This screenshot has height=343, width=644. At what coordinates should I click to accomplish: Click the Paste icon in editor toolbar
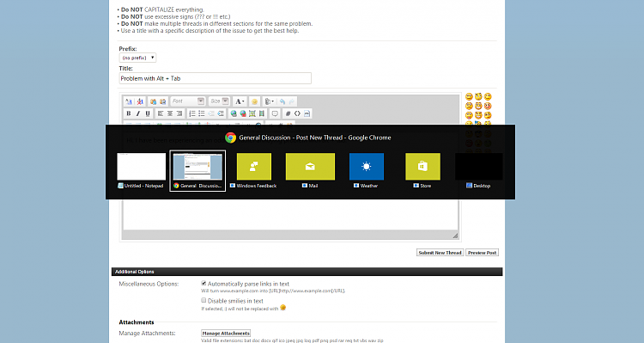(x=153, y=101)
